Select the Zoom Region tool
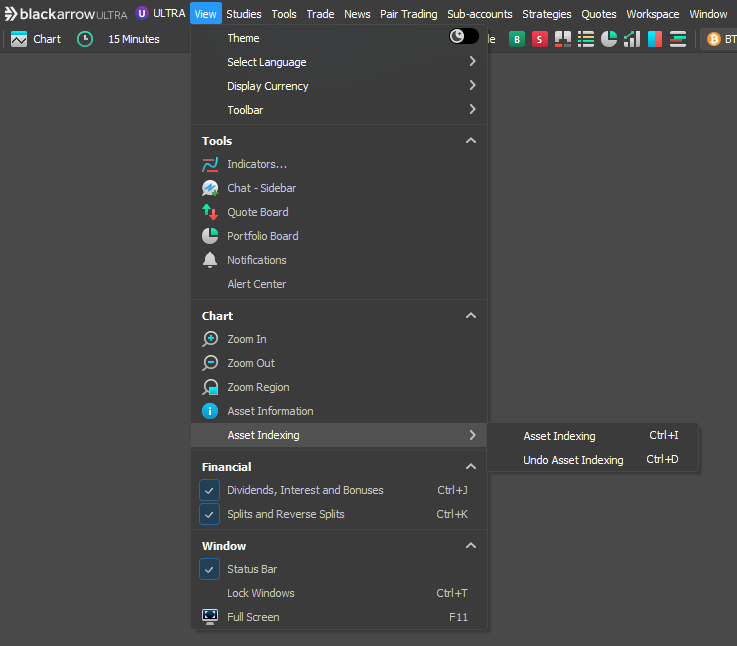Image resolution: width=737 pixels, height=646 pixels. click(x=258, y=387)
